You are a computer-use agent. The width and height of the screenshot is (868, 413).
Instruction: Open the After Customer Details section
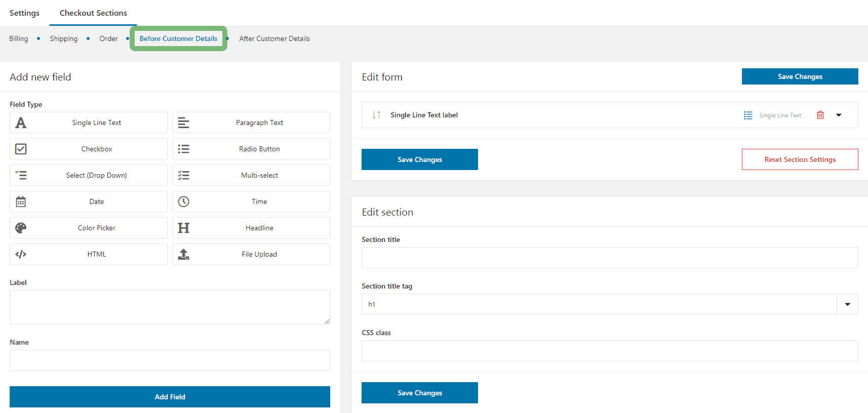click(x=274, y=38)
